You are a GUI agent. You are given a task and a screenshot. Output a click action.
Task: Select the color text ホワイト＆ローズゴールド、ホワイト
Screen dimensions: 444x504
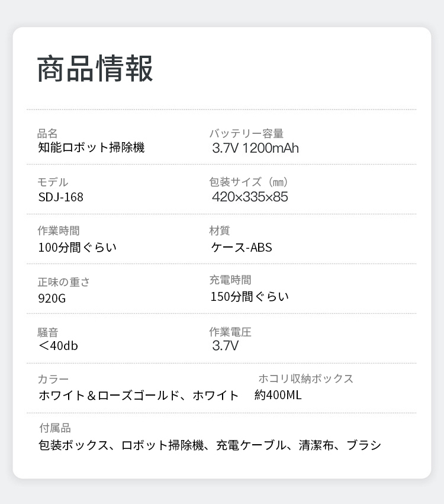tap(139, 396)
